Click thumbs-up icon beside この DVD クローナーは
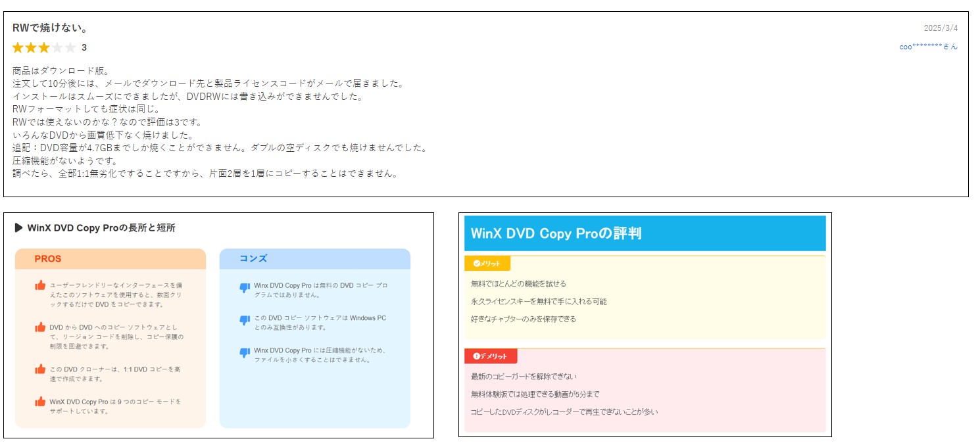This screenshot has width=980, height=445. click(41, 369)
